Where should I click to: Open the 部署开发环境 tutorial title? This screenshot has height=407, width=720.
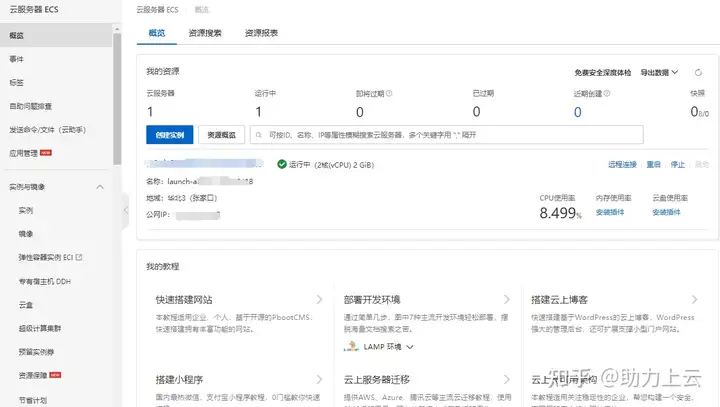click(x=372, y=300)
